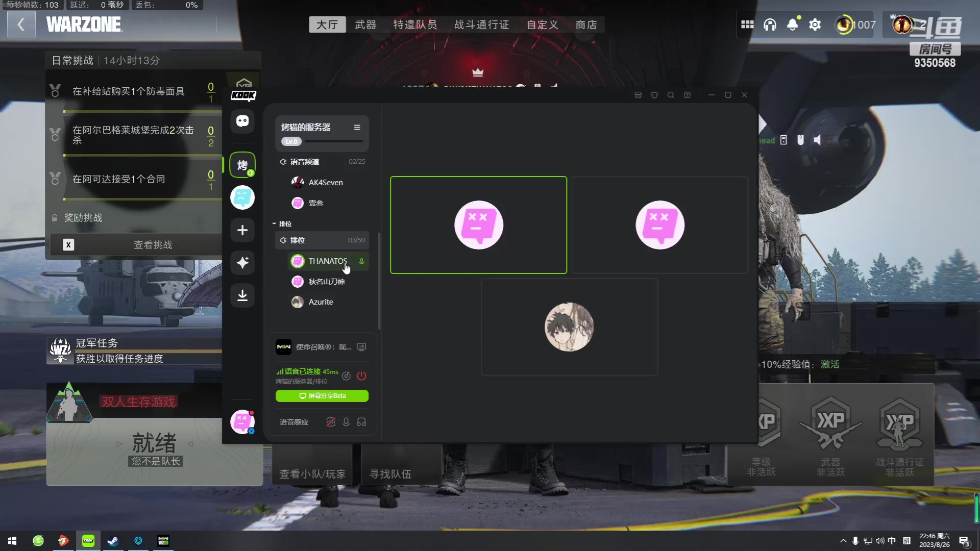Open KOOK direct messages home icon
This screenshot has width=980, height=551.
242,121
